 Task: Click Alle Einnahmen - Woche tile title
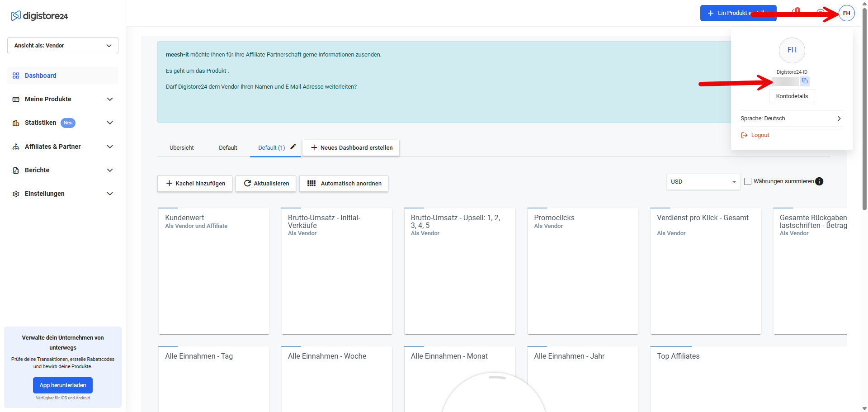(x=327, y=356)
